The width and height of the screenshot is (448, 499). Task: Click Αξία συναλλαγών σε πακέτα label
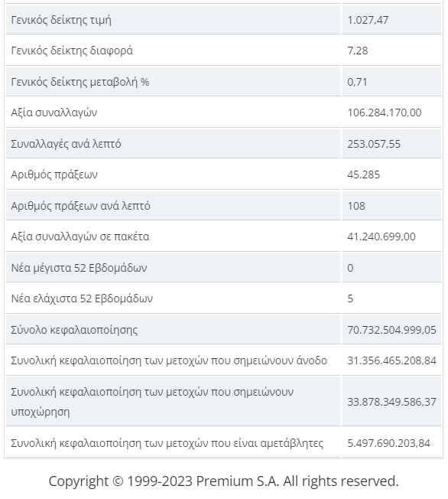pyautogui.click(x=80, y=236)
